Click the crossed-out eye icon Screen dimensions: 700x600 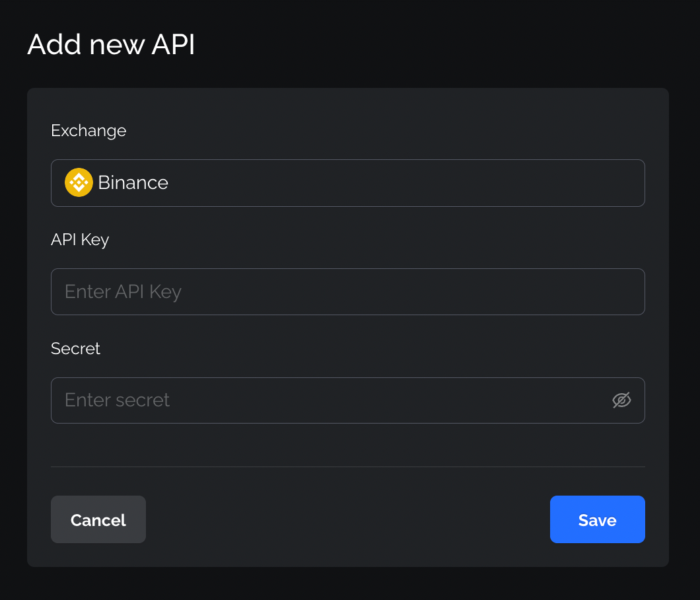[x=621, y=400]
